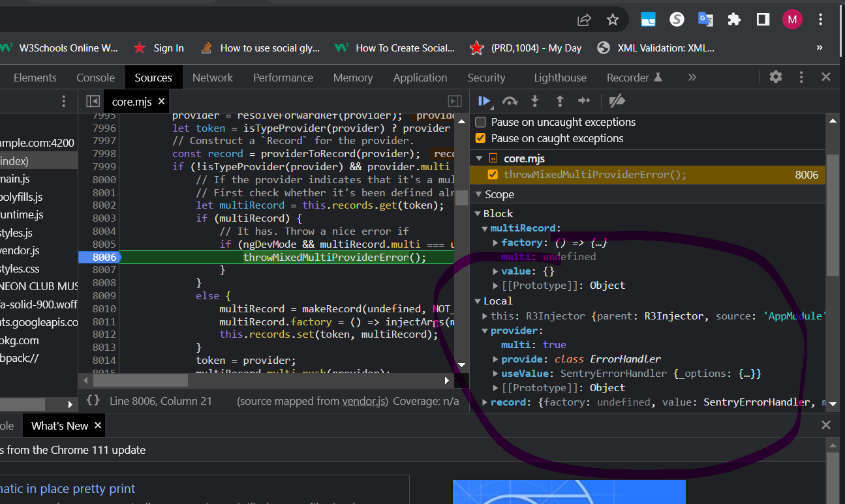The width and height of the screenshot is (845, 504).
Task: Switch to the Console tab
Action: click(x=95, y=77)
